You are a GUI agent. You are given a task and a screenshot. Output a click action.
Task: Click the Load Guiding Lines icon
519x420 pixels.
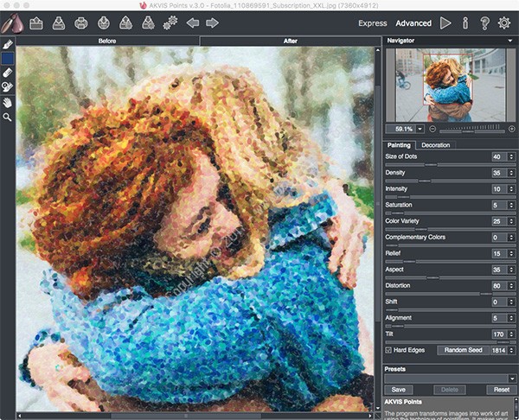pos(125,23)
